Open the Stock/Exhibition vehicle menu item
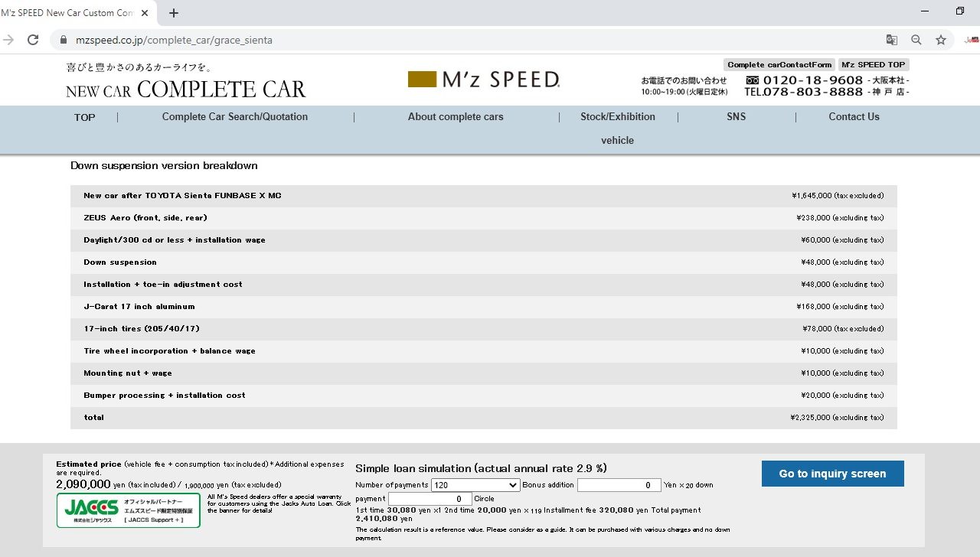 click(617, 128)
